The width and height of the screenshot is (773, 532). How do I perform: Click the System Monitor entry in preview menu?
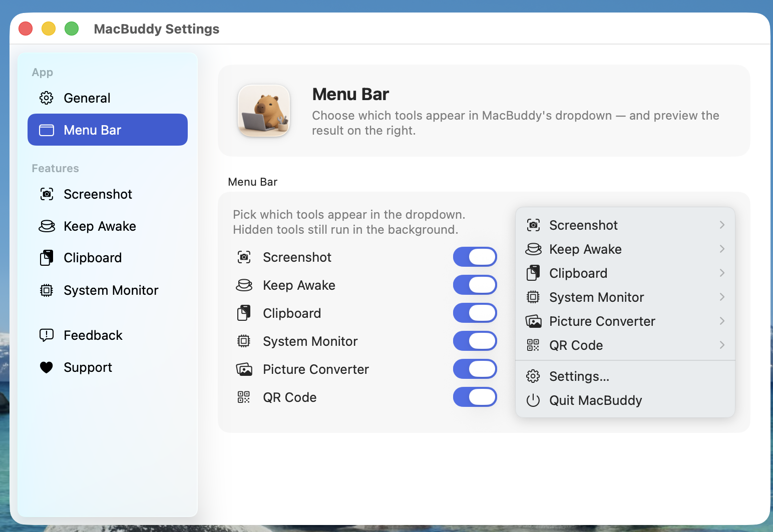click(x=625, y=297)
